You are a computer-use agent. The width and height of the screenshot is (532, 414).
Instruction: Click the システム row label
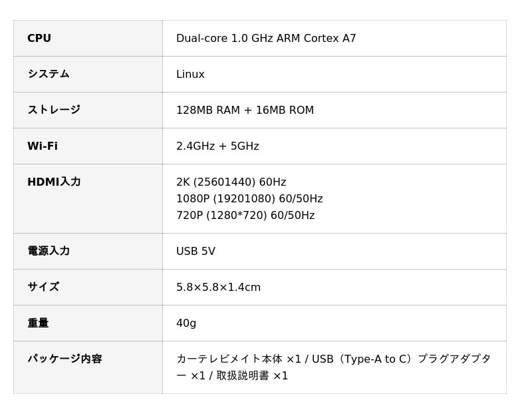49,74
